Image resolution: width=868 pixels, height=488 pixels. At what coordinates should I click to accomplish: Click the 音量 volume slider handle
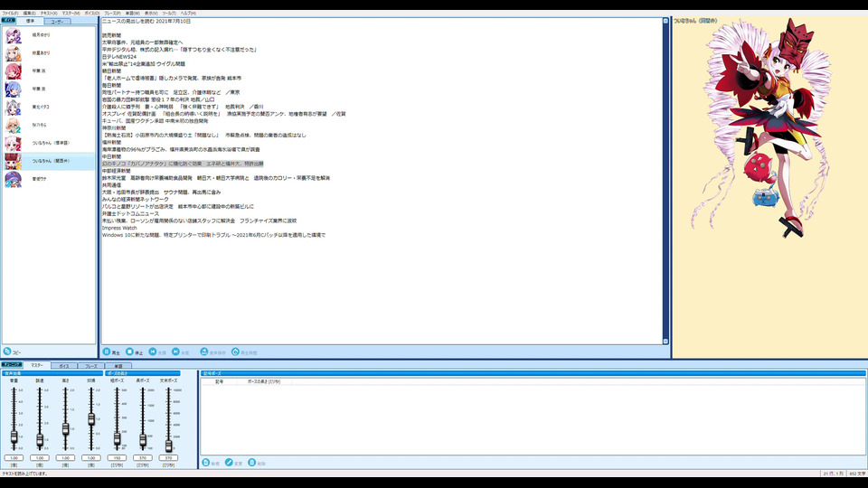click(x=14, y=437)
